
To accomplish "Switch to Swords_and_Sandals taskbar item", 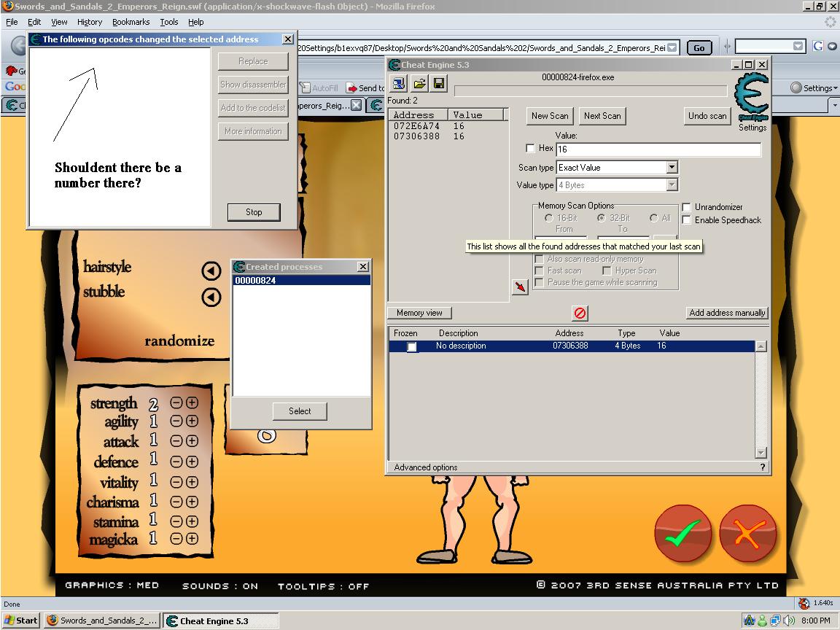I will [x=102, y=621].
